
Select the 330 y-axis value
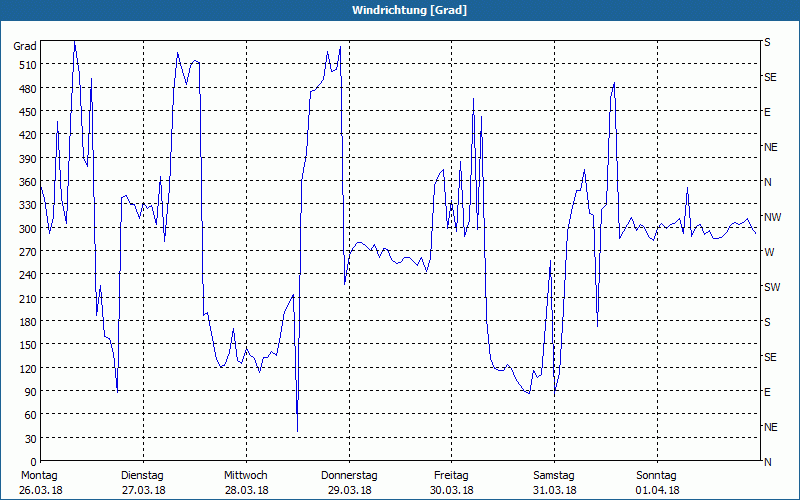(29, 205)
